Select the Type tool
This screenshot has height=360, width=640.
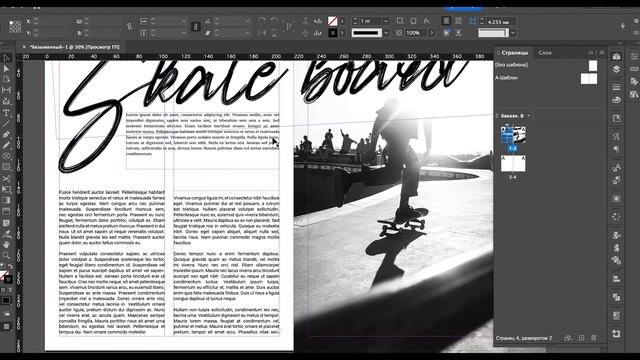tap(6, 113)
